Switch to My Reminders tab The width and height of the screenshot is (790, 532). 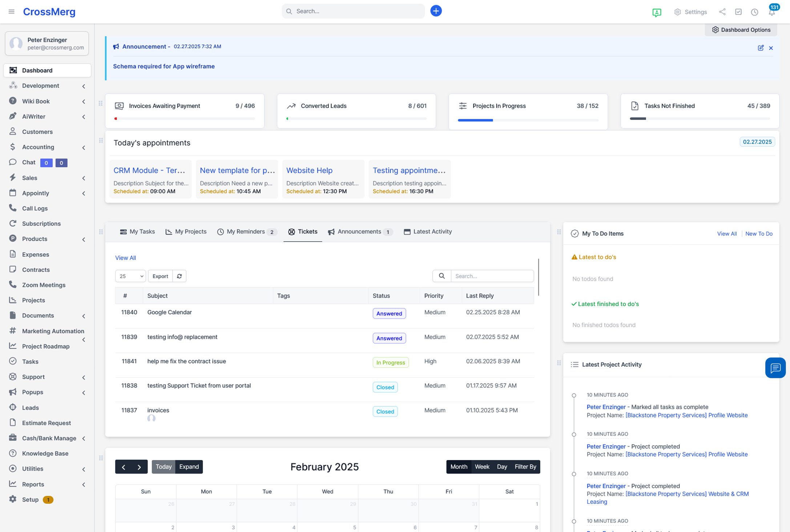tap(246, 232)
